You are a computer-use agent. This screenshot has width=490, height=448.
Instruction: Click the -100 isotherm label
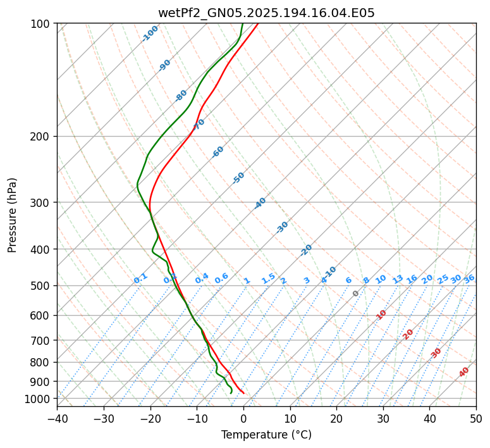point(150,34)
